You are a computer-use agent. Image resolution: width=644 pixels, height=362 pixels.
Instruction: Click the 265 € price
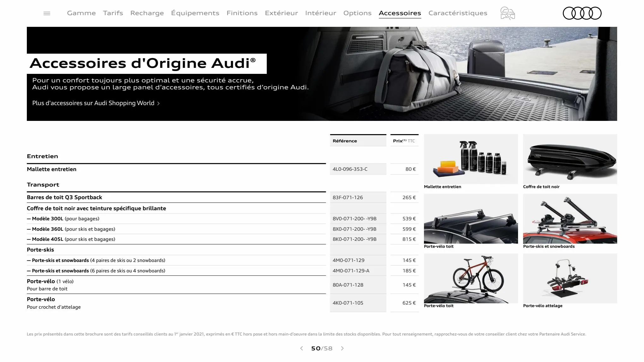409,198
